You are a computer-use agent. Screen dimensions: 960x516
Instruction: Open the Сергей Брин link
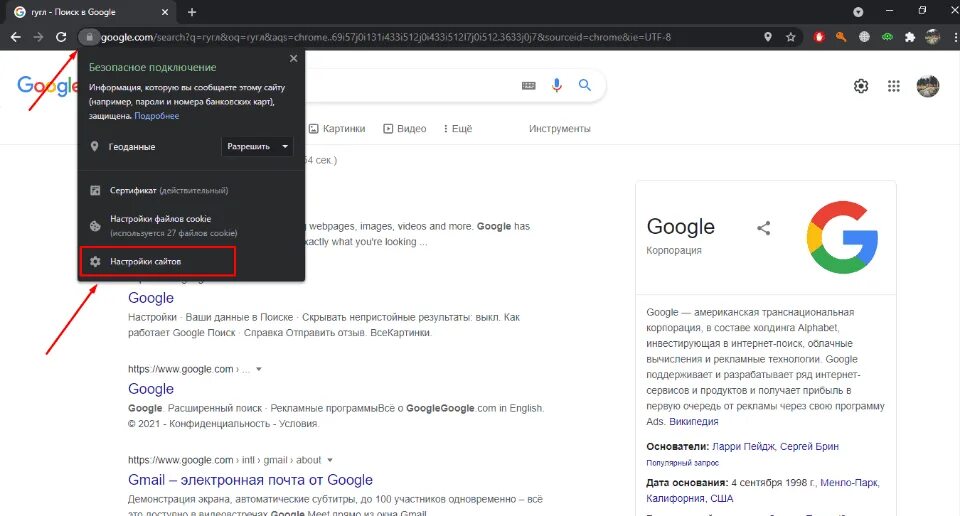[x=809, y=447]
